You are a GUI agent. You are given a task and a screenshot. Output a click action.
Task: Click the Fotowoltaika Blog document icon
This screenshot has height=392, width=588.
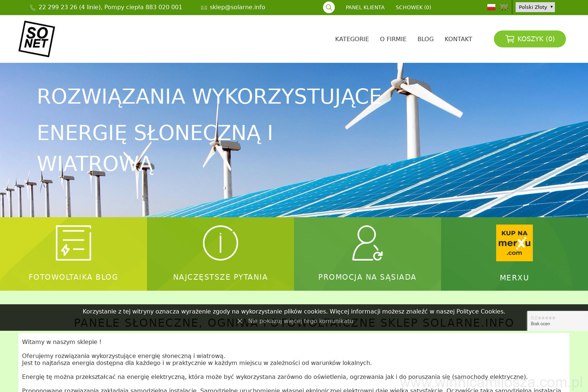tap(73, 243)
